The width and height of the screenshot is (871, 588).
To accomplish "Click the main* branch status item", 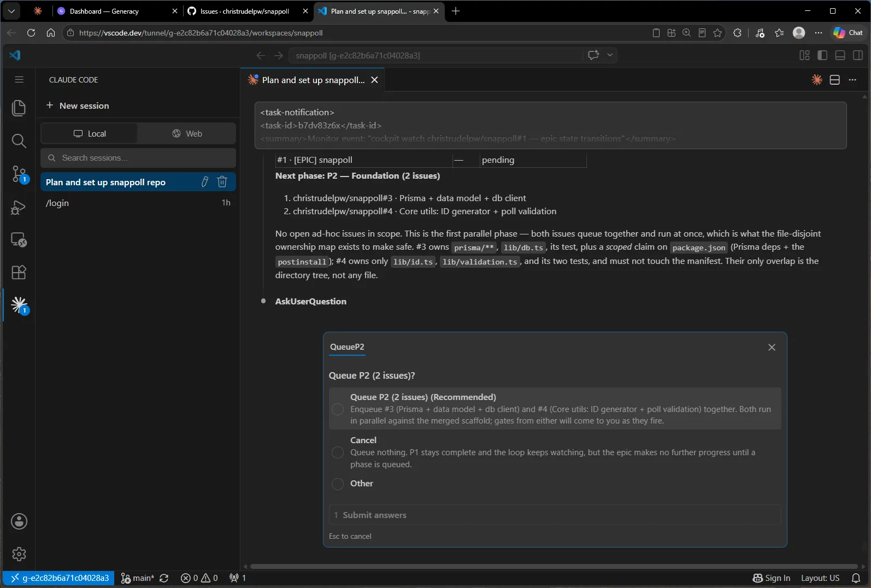I will click(137, 578).
